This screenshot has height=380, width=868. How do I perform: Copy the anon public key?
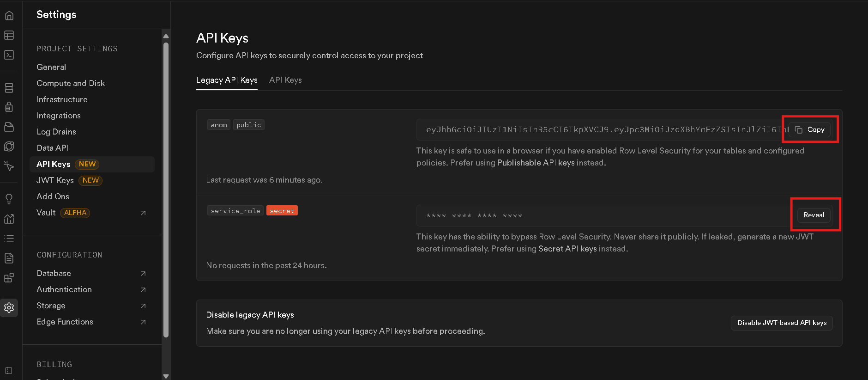click(x=810, y=130)
